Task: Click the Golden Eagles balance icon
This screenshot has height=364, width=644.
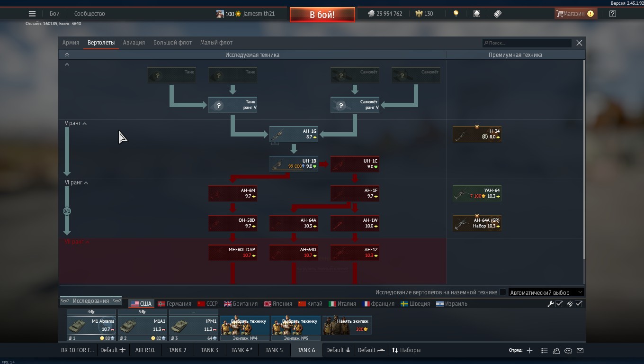Action: coord(419,14)
